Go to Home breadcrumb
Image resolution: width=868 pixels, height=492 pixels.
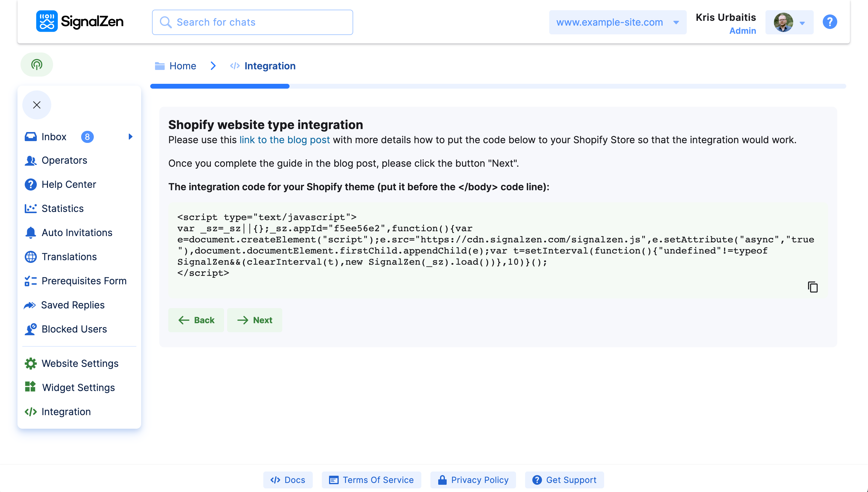182,66
